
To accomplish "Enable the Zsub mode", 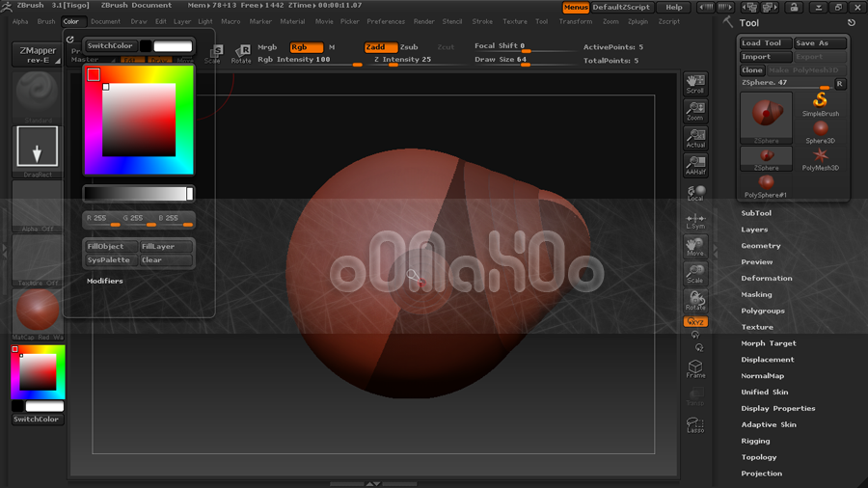I will click(409, 47).
